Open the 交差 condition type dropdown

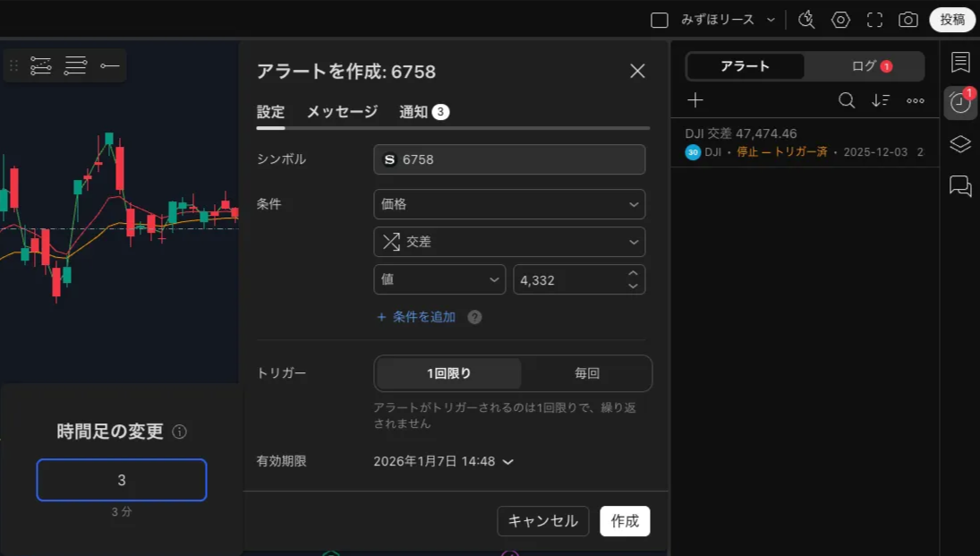point(508,242)
